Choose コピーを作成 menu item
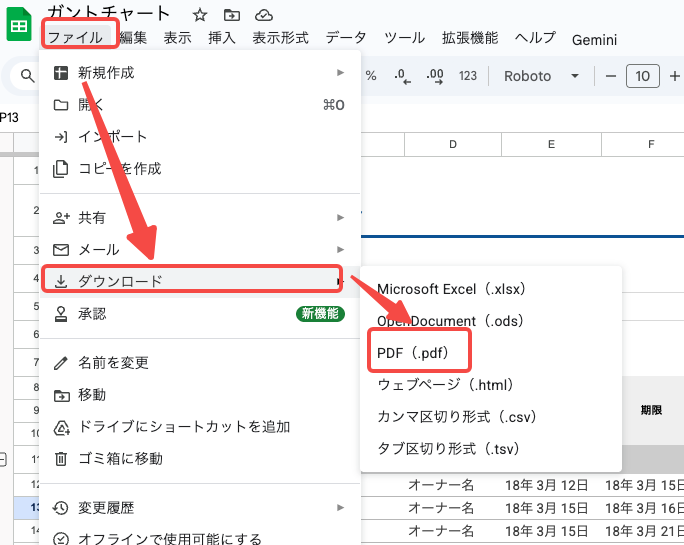This screenshot has height=545, width=684. point(200,168)
